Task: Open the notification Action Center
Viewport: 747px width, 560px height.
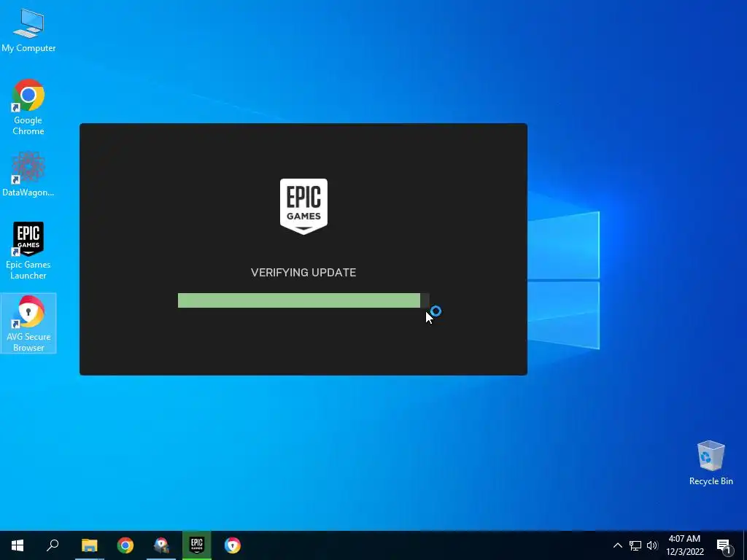Action: (724, 545)
